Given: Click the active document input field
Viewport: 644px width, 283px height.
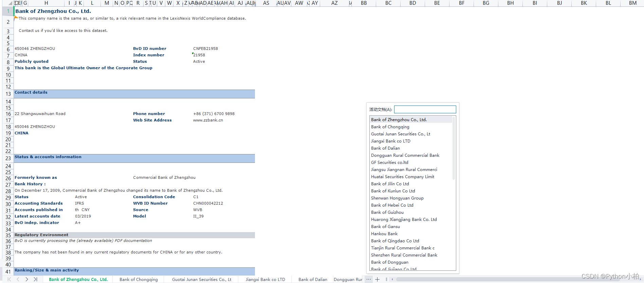Looking at the screenshot, I should pyautogui.click(x=425, y=109).
